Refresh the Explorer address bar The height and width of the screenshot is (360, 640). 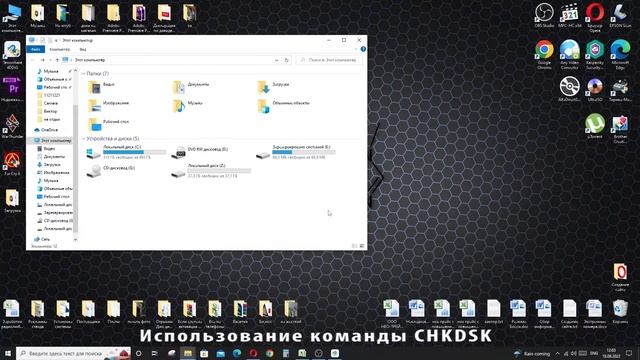point(287,60)
